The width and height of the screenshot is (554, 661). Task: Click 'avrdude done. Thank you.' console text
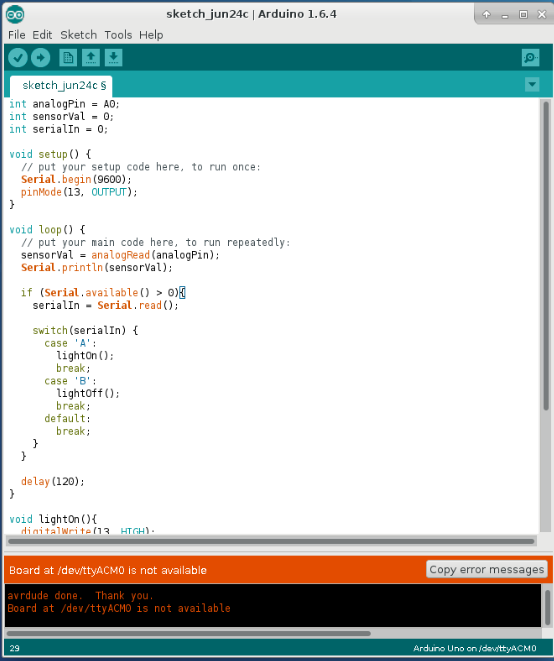[x=80, y=595]
